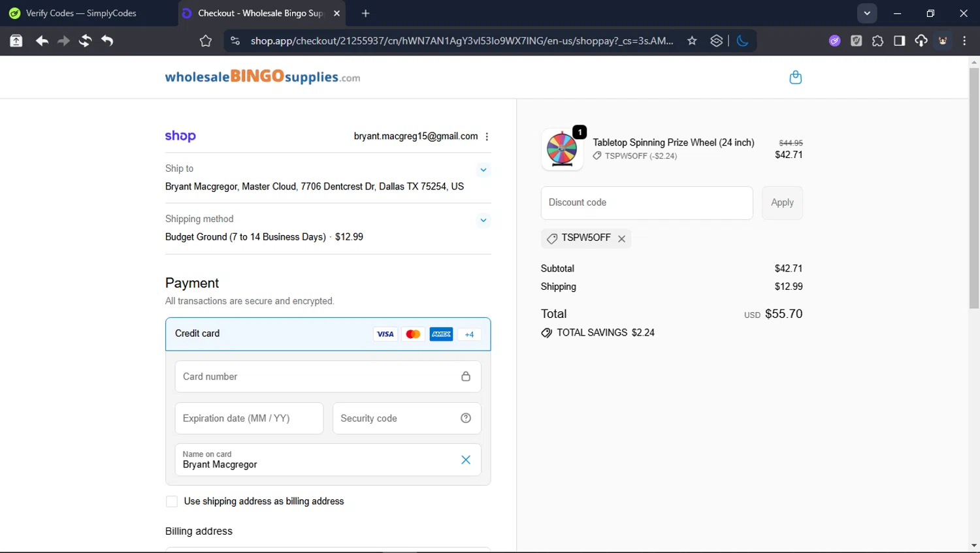Focus the Expiration date field
This screenshot has width=980, height=553.
(249, 419)
